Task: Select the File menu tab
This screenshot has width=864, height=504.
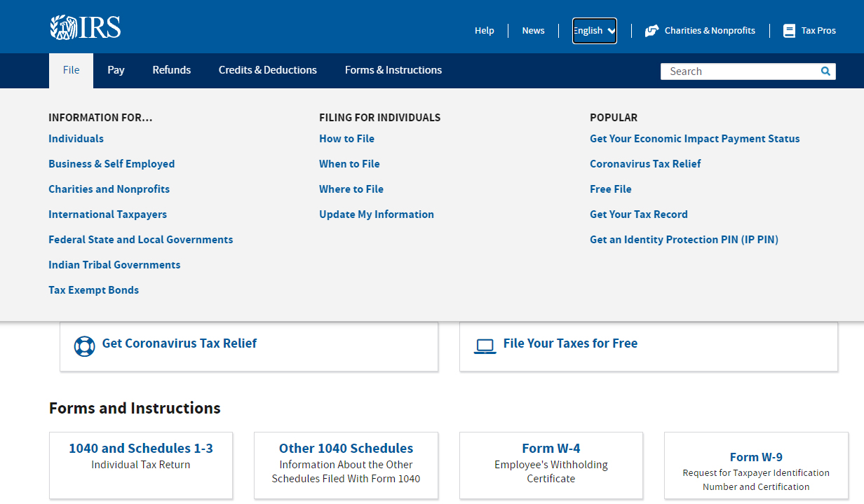Action: click(71, 70)
